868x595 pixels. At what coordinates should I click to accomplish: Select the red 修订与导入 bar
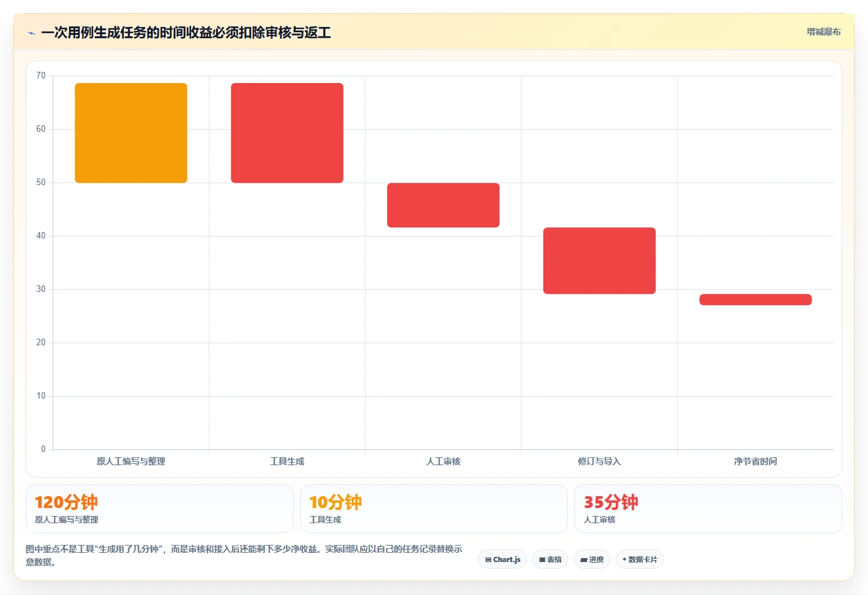coord(599,260)
